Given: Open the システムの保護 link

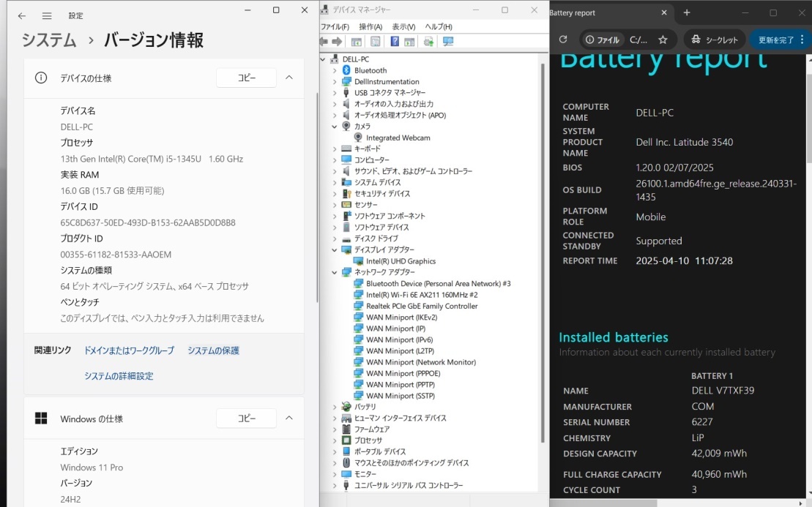Looking at the screenshot, I should (x=213, y=350).
